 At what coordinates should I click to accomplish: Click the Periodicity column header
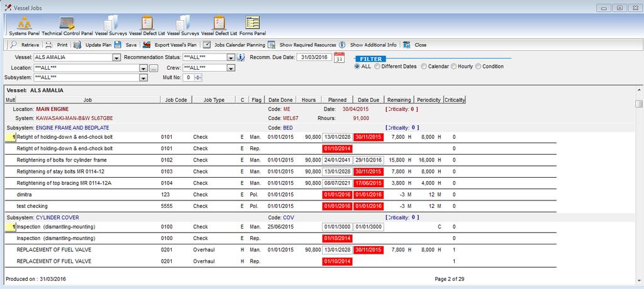pos(429,100)
